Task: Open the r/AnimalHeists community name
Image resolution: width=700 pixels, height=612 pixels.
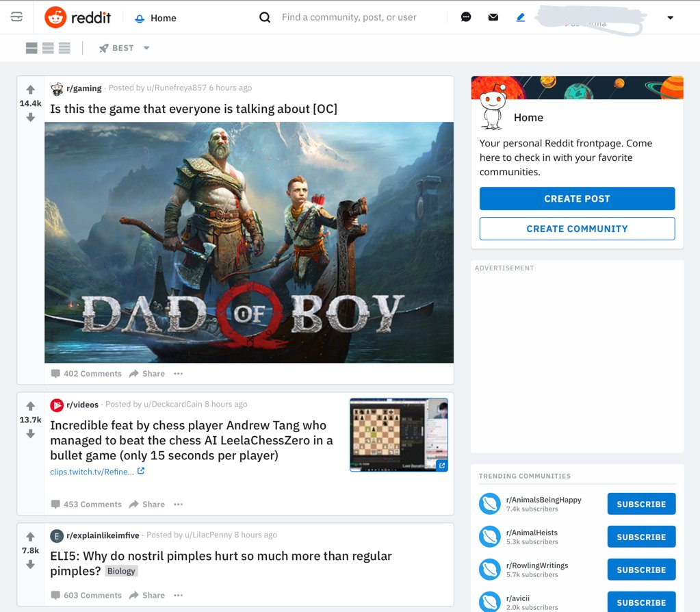Action: pos(532,533)
